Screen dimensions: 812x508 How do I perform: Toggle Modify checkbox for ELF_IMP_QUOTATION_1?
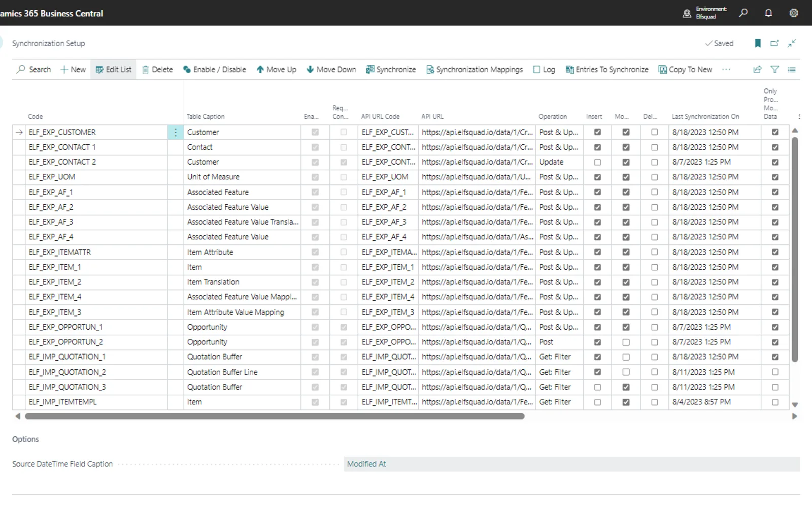pyautogui.click(x=626, y=357)
